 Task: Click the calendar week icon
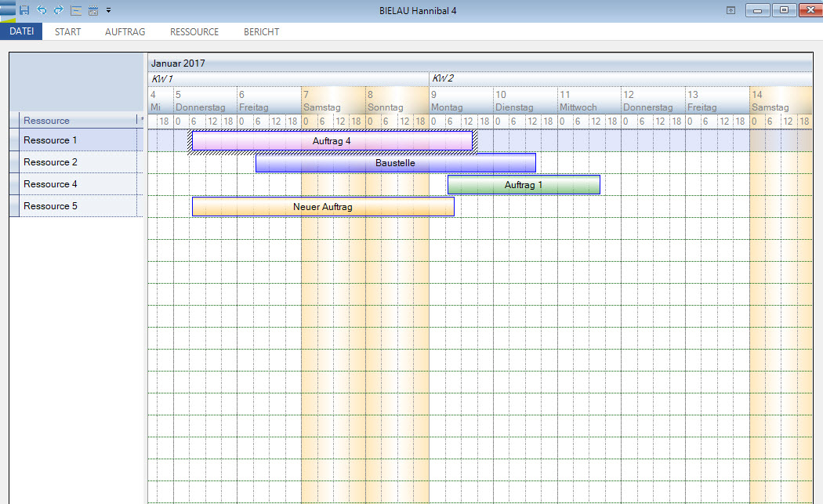[93, 10]
